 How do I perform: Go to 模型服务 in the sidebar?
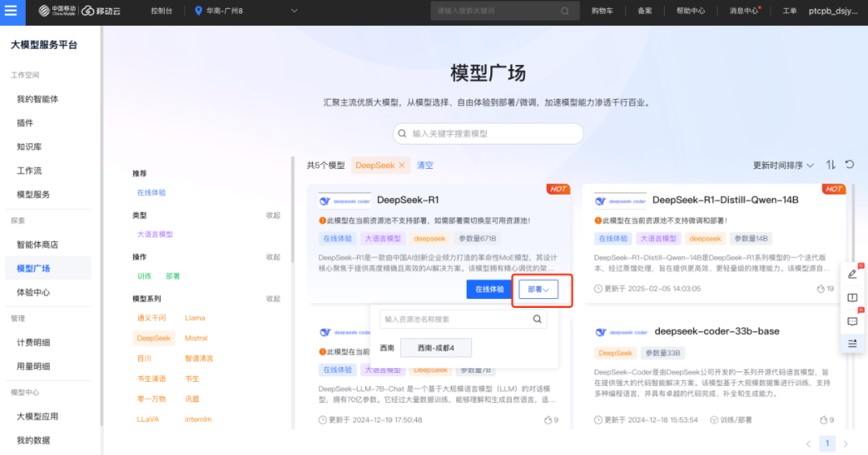pos(33,195)
